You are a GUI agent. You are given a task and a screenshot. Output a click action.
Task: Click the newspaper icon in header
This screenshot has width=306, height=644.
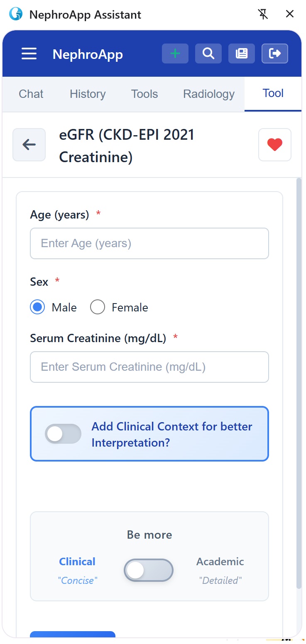point(242,53)
